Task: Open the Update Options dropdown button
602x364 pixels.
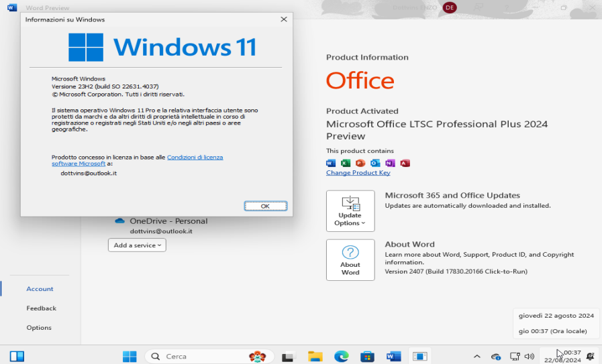Action: click(350, 211)
